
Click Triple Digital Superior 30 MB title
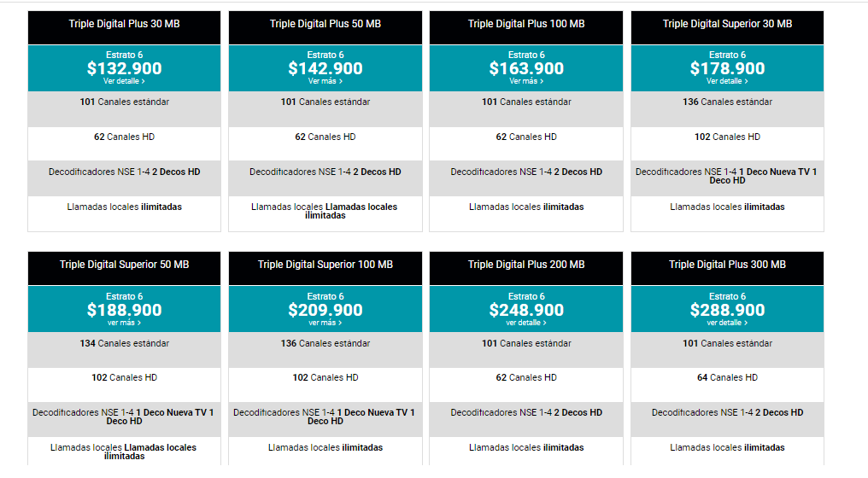coord(727,24)
